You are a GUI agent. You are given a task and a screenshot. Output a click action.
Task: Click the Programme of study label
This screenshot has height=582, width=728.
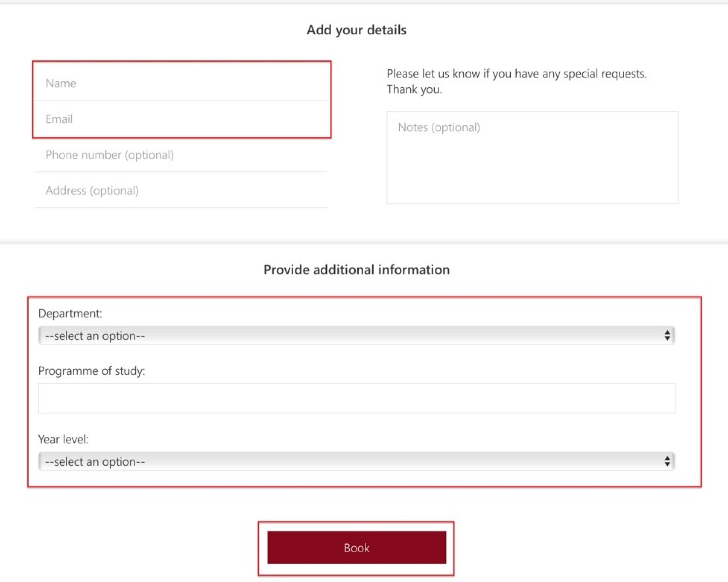pyautogui.click(x=91, y=371)
